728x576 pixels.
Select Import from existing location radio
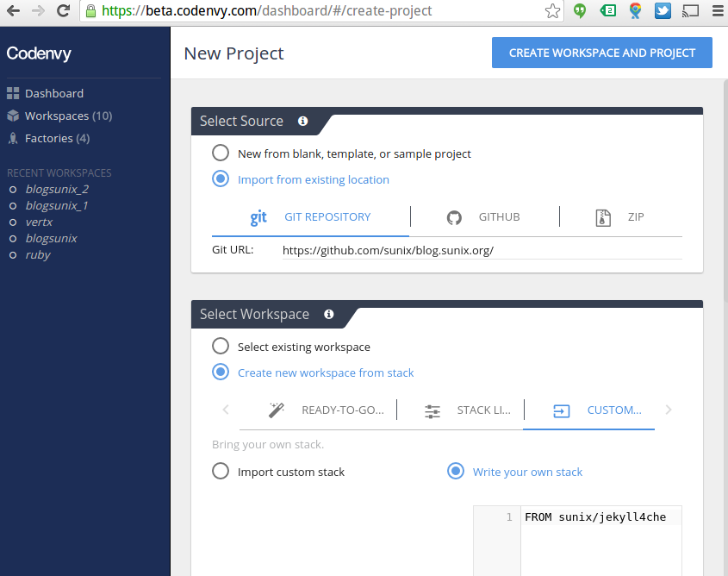pyautogui.click(x=221, y=178)
